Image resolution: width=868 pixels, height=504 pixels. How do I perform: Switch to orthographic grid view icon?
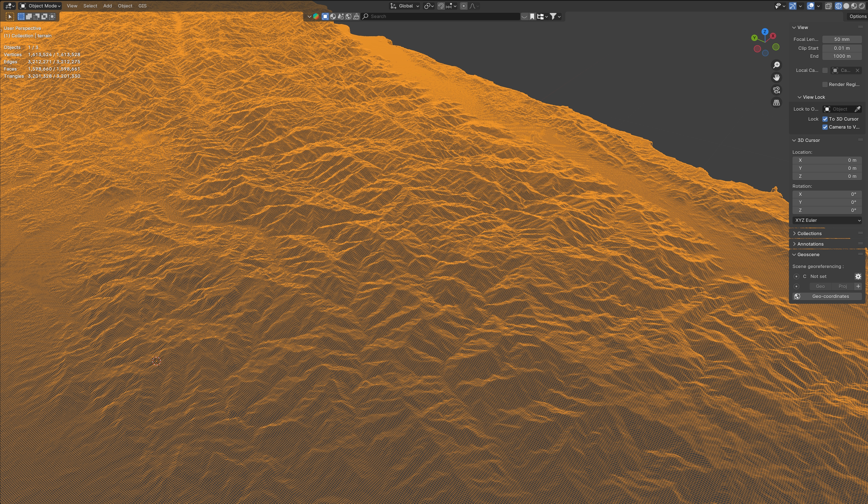tap(777, 103)
